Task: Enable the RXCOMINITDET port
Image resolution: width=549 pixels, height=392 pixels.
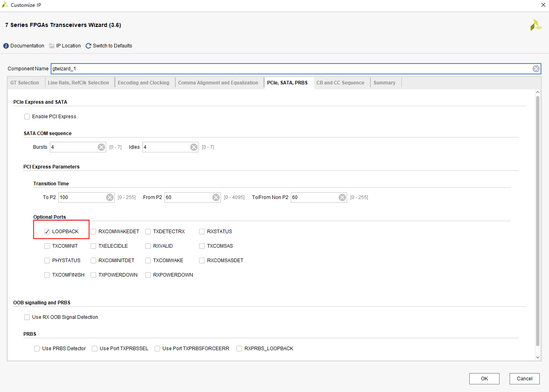Action: [x=93, y=261]
